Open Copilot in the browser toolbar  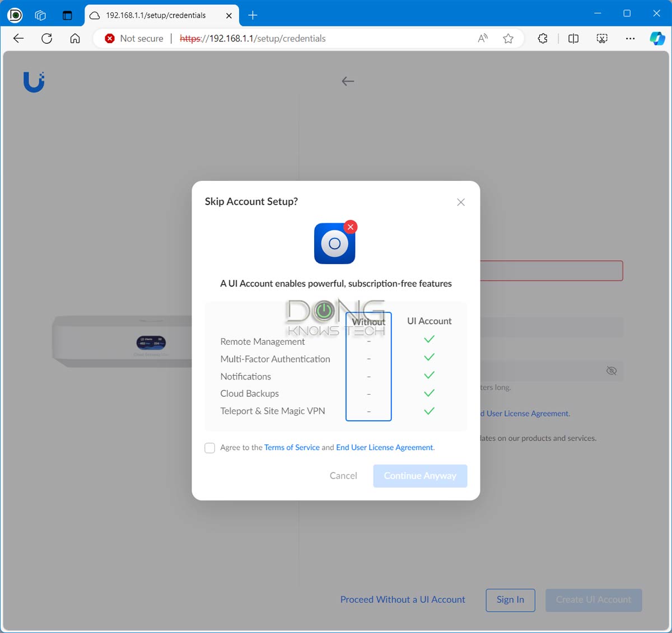pyautogui.click(x=656, y=38)
